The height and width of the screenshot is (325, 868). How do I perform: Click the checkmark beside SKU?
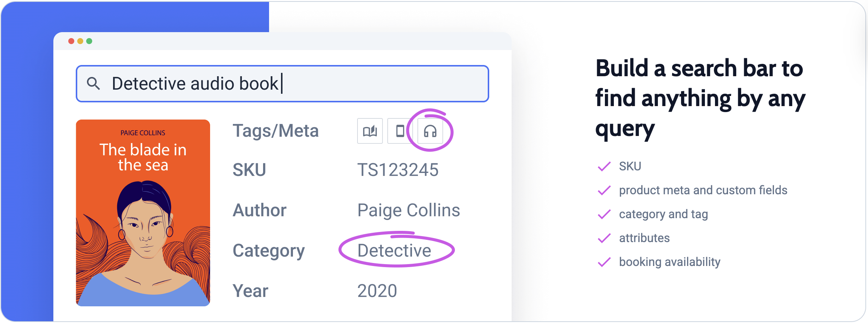click(x=604, y=166)
